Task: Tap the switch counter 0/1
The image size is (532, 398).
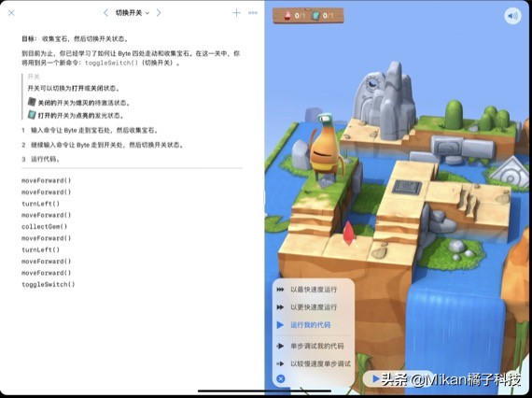Action: tap(322, 15)
